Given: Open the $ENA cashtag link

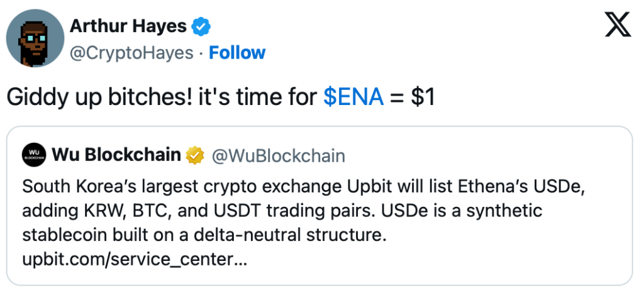Looking at the screenshot, I should coord(353,97).
